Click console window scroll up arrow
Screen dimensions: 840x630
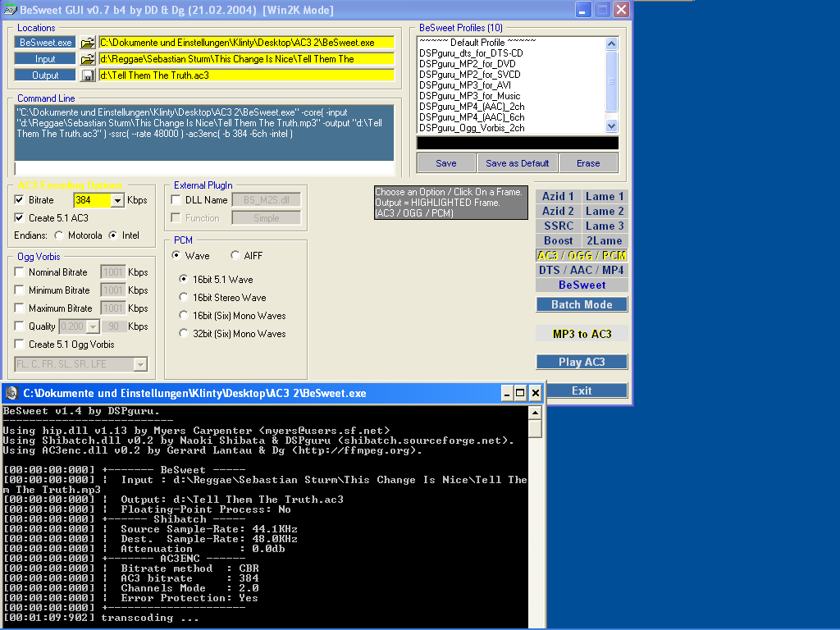pos(535,413)
